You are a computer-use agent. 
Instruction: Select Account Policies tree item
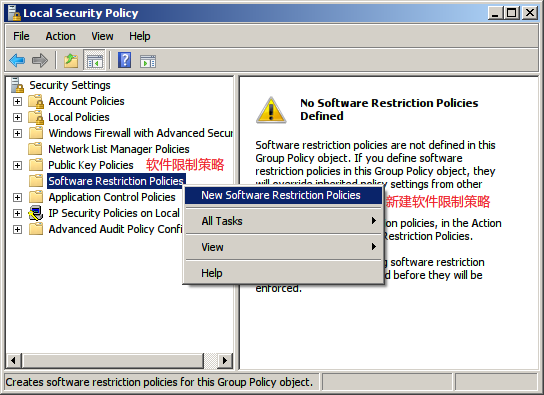pos(86,101)
